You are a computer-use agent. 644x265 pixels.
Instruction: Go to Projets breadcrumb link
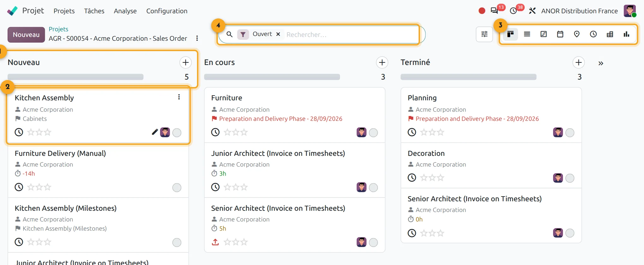coord(58,29)
